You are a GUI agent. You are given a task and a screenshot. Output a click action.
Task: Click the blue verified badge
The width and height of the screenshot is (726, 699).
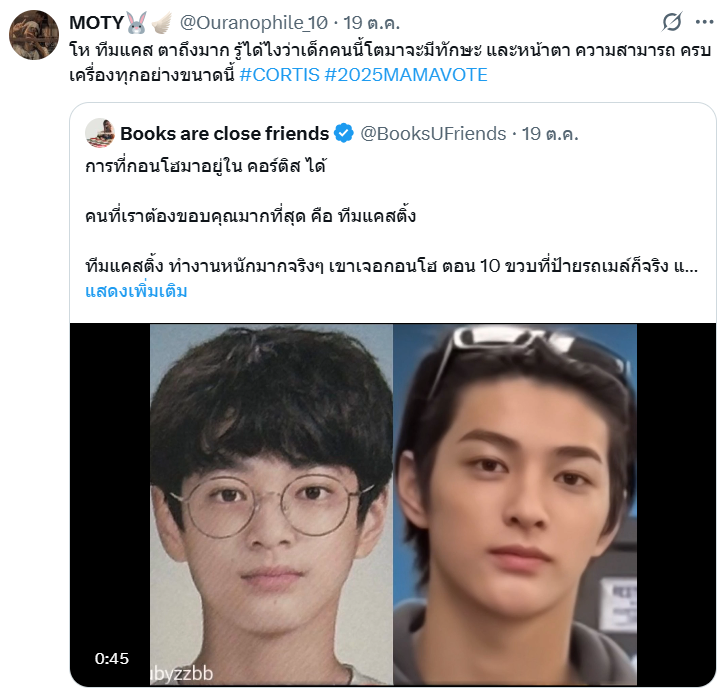click(x=344, y=133)
